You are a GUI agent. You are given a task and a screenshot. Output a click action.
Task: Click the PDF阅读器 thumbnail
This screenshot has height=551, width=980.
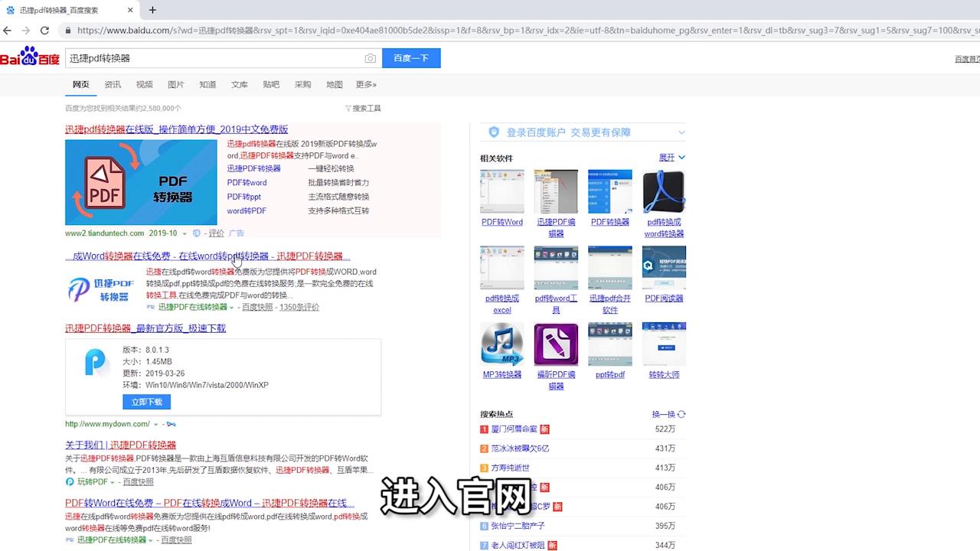(664, 268)
